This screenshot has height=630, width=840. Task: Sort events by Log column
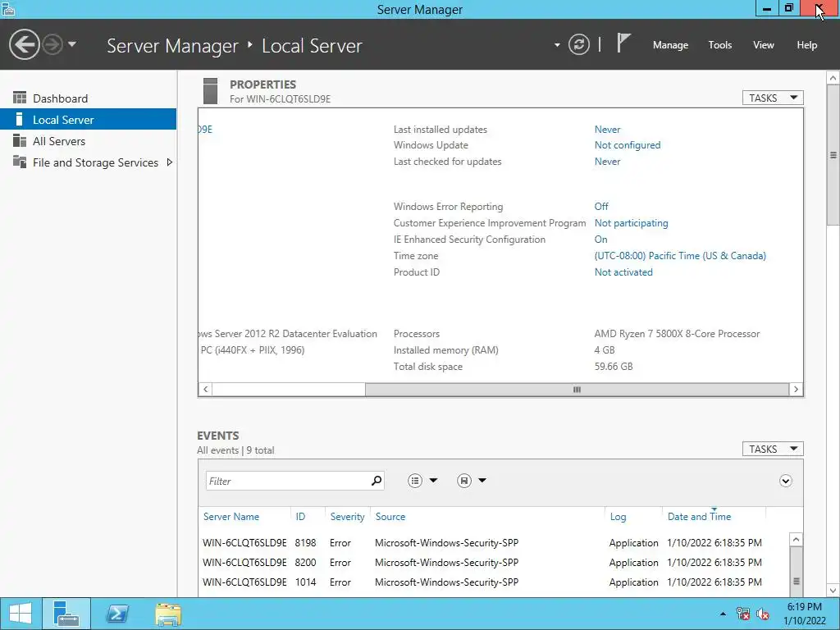tap(618, 517)
